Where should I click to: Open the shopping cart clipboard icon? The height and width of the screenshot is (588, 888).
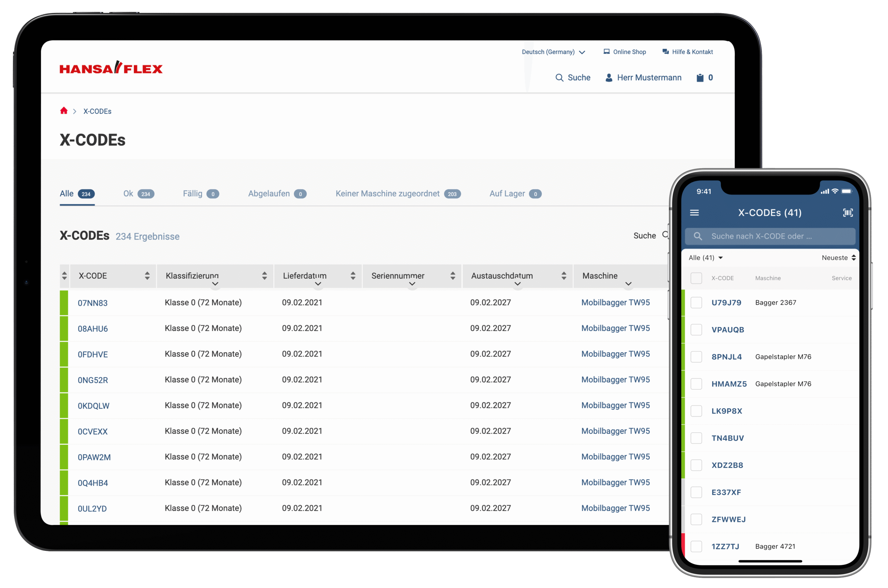click(x=700, y=78)
